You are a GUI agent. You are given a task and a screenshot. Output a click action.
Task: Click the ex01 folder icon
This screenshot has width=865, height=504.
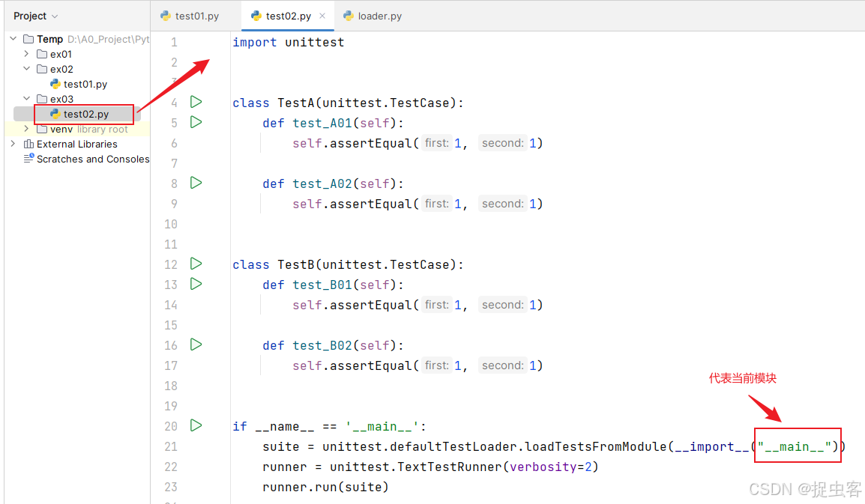coord(42,54)
